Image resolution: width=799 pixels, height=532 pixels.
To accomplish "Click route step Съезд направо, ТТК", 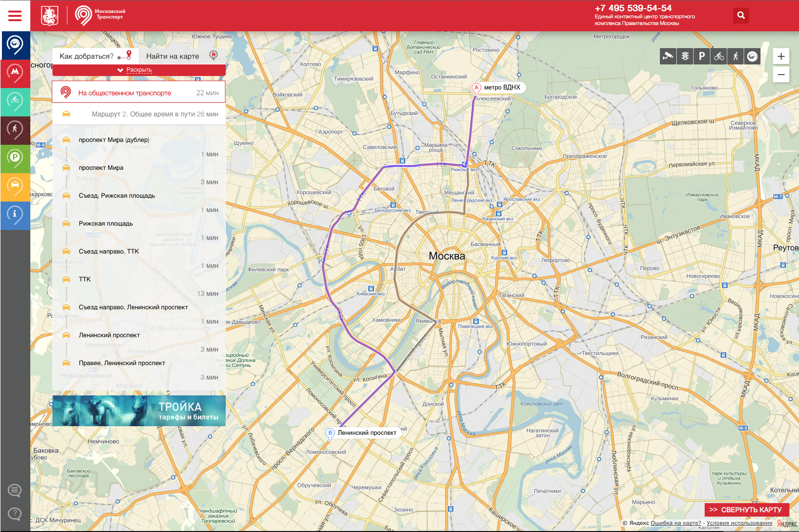I will pos(109,252).
